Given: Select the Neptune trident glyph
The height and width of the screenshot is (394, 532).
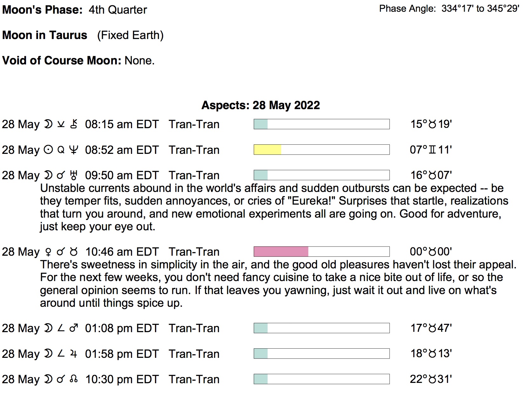Looking at the screenshot, I should tap(74, 150).
